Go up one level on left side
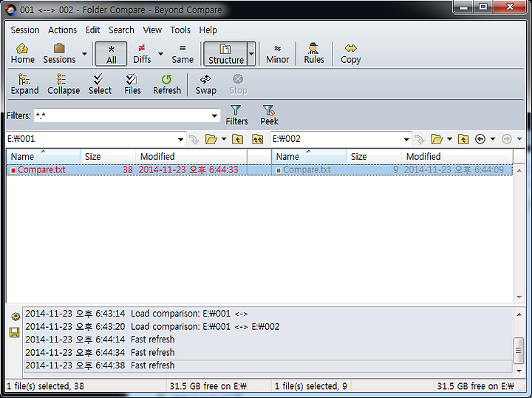This screenshot has width=532, height=398. 237,139
